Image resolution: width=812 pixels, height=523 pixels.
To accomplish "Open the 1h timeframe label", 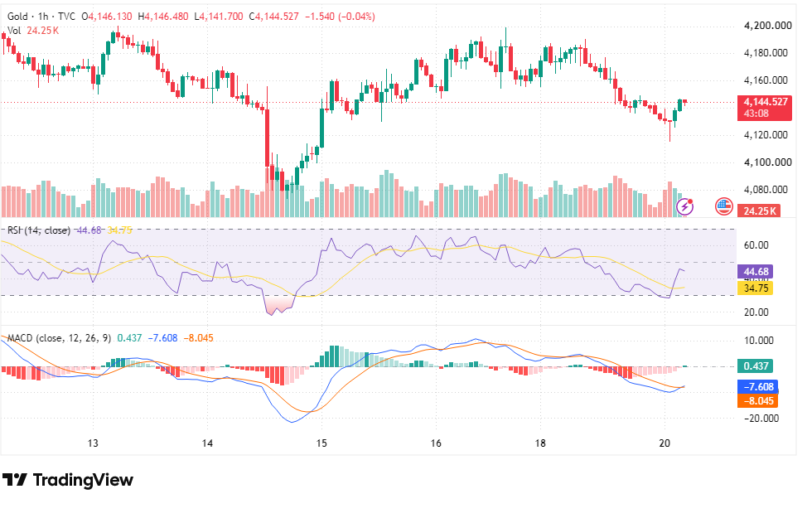I will [43, 17].
